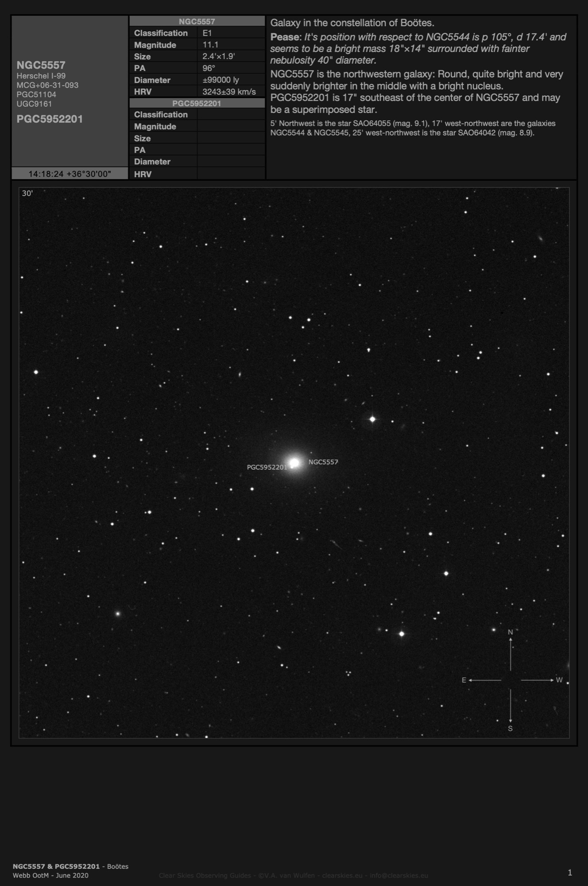
Task: Click the W compass label
Action: pos(559,680)
